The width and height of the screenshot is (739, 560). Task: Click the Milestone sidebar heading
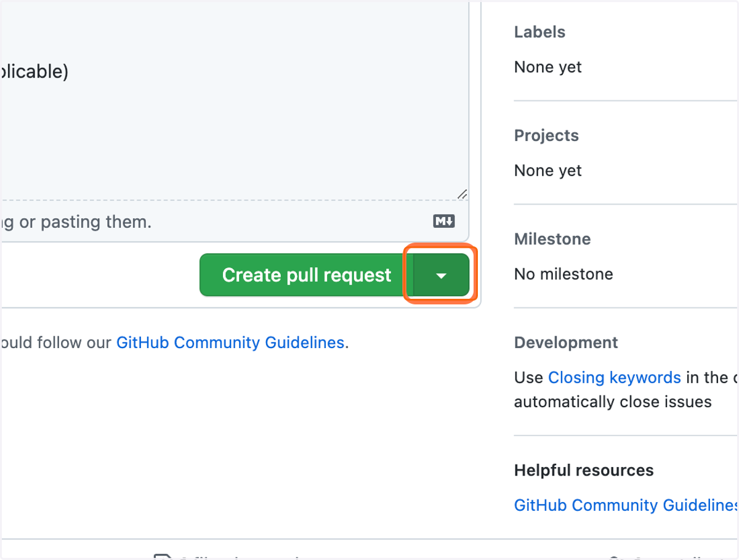[x=552, y=239]
